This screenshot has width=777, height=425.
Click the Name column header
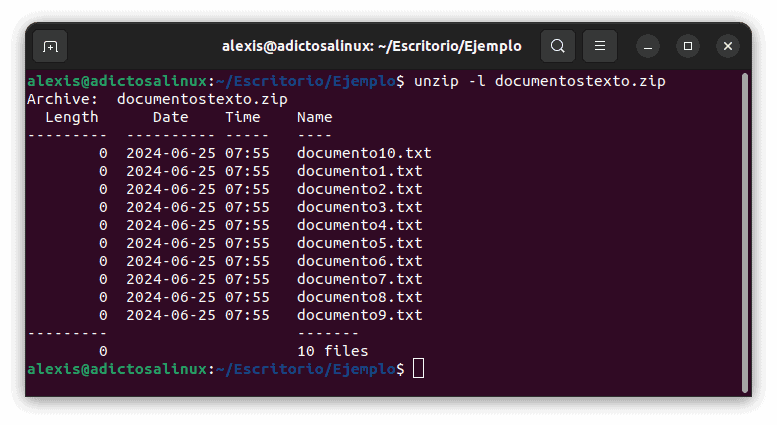[315, 117]
